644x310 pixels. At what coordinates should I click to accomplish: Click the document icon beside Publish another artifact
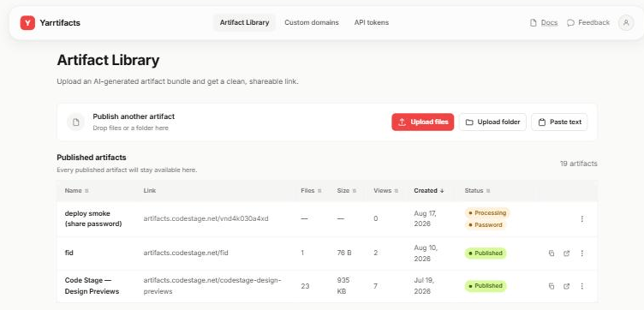coord(75,122)
